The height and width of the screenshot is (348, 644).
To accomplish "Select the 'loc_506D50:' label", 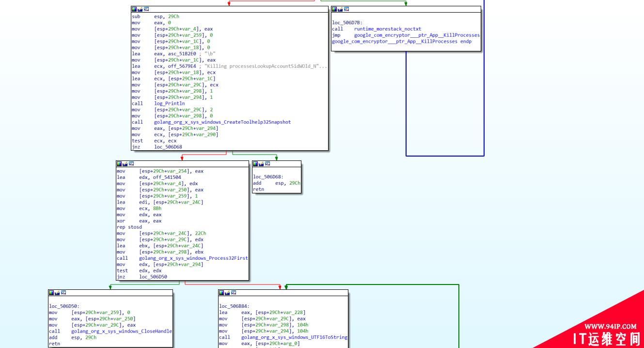I will [64, 306].
